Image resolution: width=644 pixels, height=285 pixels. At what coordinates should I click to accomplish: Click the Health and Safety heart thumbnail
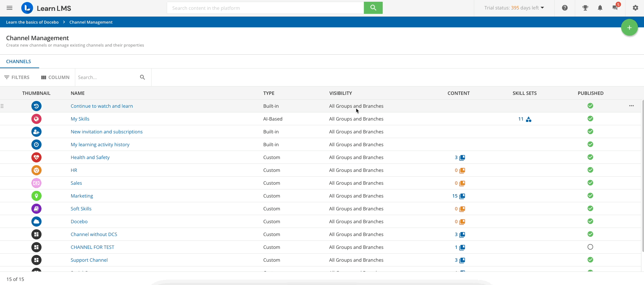click(36, 157)
